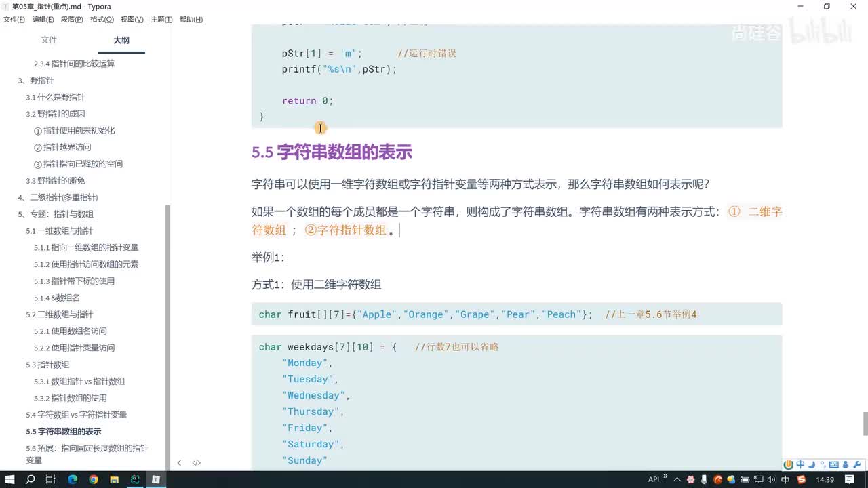Go to outline item 5.1 一维数组与指针
The width and height of the screenshot is (868, 488).
tap(60, 231)
